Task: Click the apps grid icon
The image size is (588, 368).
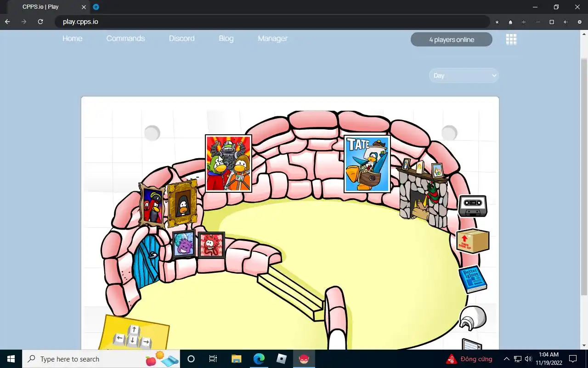Action: (x=511, y=40)
